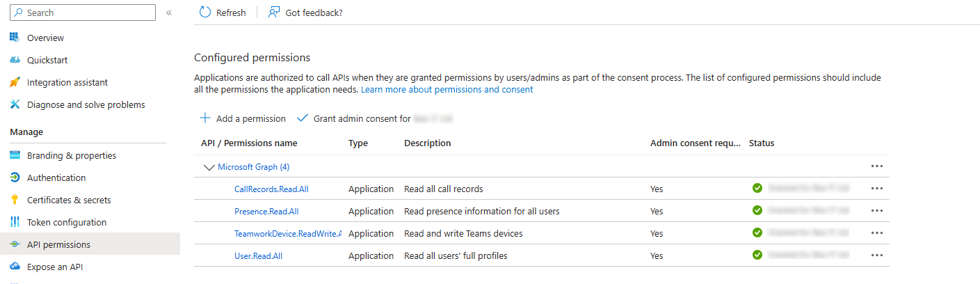
Task: Open Learn more about permissions link
Action: (x=447, y=90)
